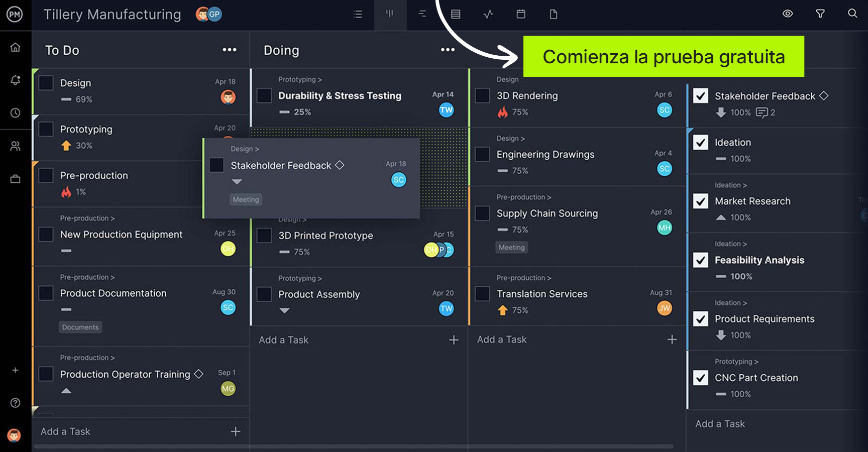Click MH assignee avatar on Supply Chain Sourcing
This screenshot has height=452, width=868.
tap(664, 228)
